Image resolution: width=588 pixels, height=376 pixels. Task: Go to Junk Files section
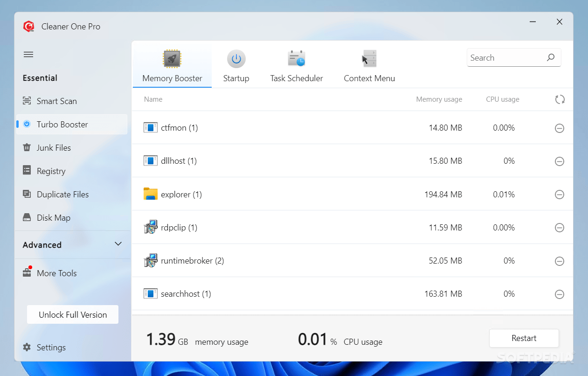tap(72, 148)
